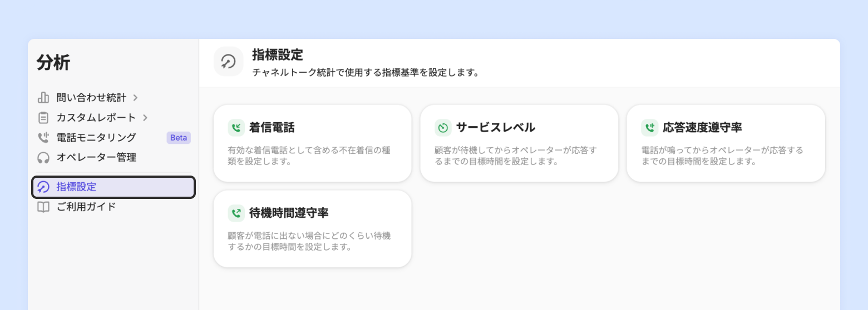Expand the カスタムレポート chevron
Viewport: 868px width, 310px height.
point(145,118)
